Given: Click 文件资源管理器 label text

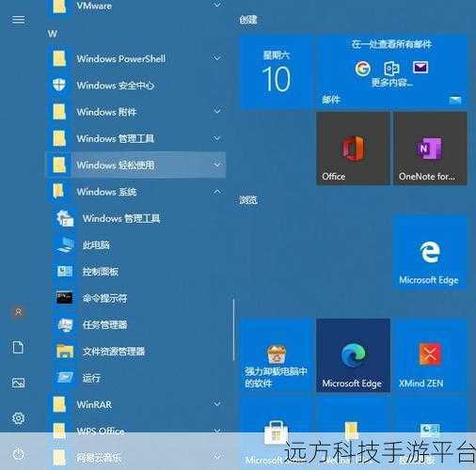Looking at the screenshot, I should tap(114, 352).
